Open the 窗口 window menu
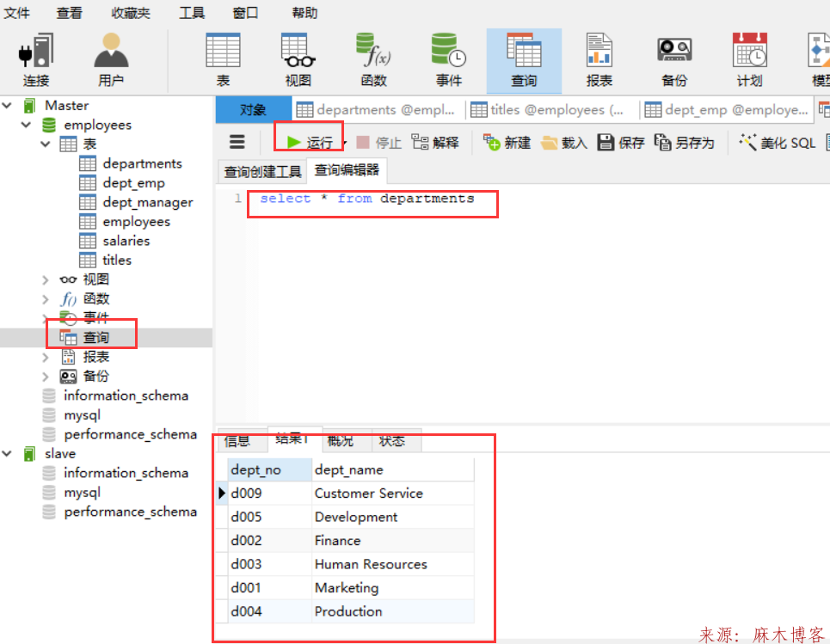 click(246, 13)
